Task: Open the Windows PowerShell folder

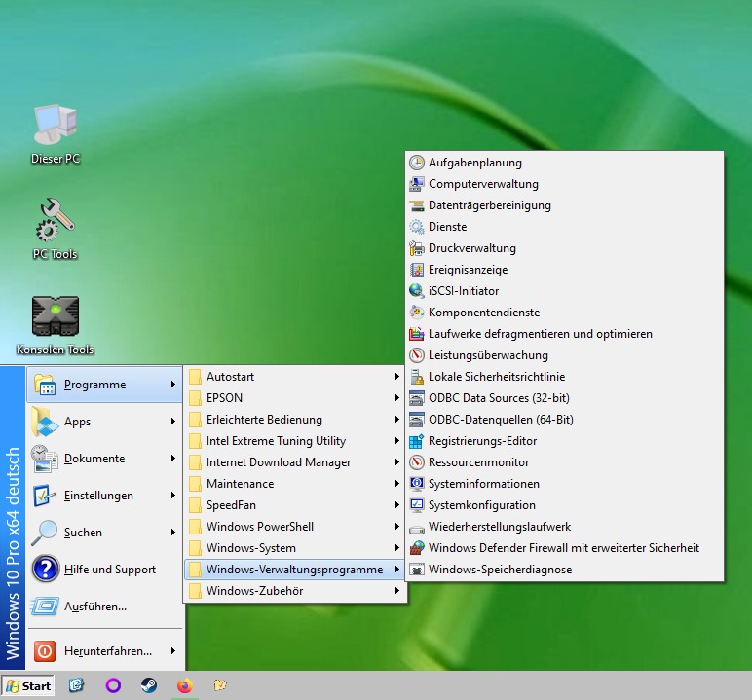Action: click(x=295, y=527)
